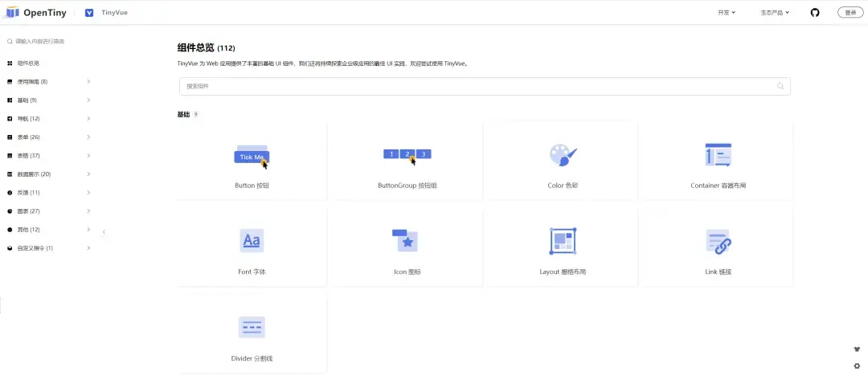Open the Layout 栅格布局 card
This screenshot has width=868, height=384.
(563, 247)
